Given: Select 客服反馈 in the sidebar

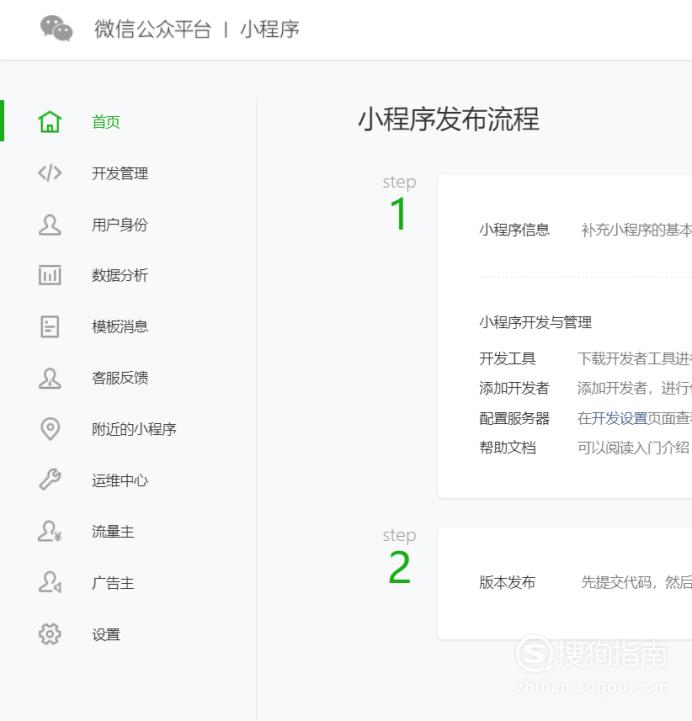Looking at the screenshot, I should click(x=120, y=378).
